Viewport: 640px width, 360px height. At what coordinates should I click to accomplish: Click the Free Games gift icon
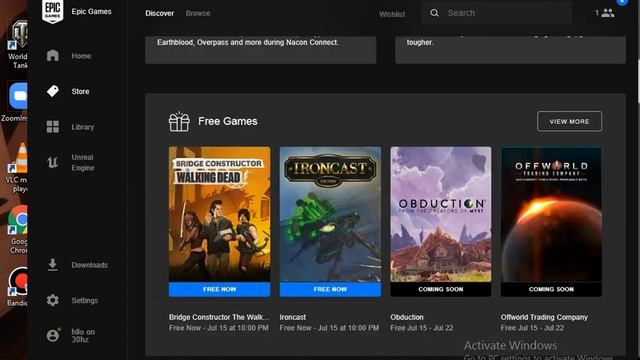(179, 122)
